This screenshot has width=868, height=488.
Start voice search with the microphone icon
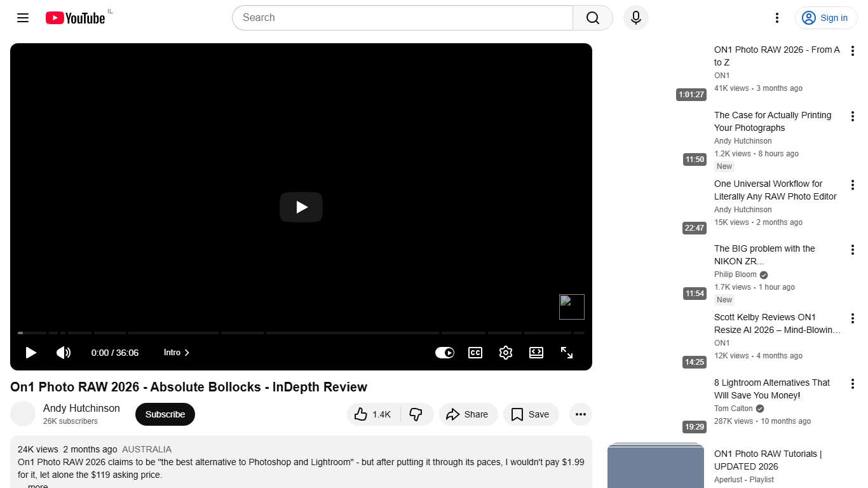(x=635, y=18)
